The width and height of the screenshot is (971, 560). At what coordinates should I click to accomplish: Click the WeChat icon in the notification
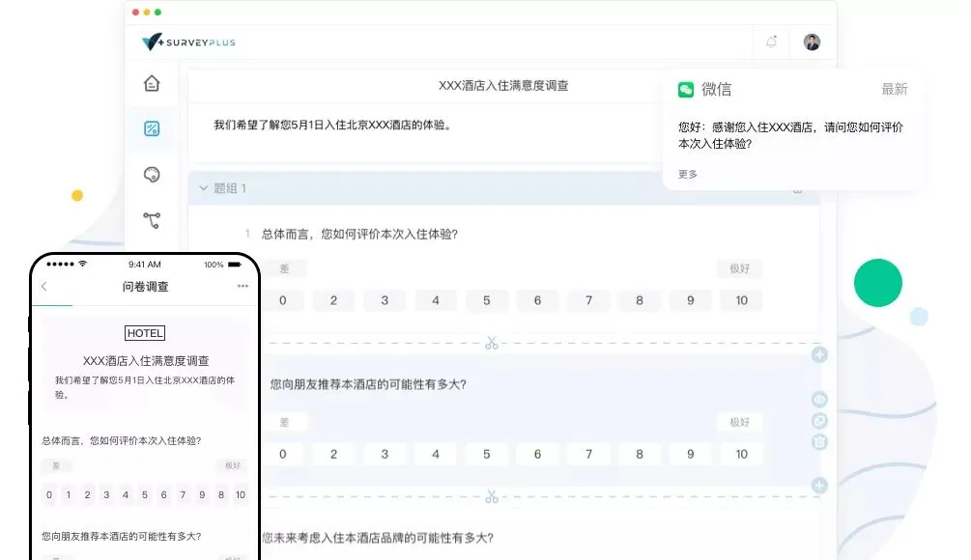[686, 90]
